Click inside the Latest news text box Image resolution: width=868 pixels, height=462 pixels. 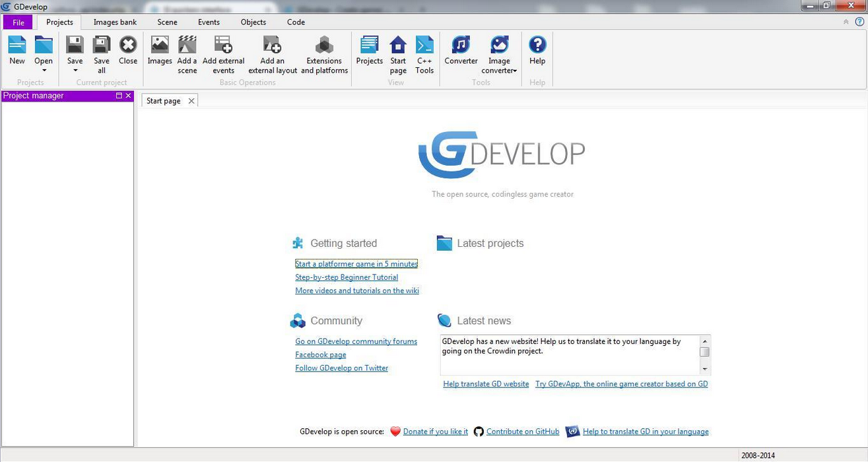pos(570,355)
